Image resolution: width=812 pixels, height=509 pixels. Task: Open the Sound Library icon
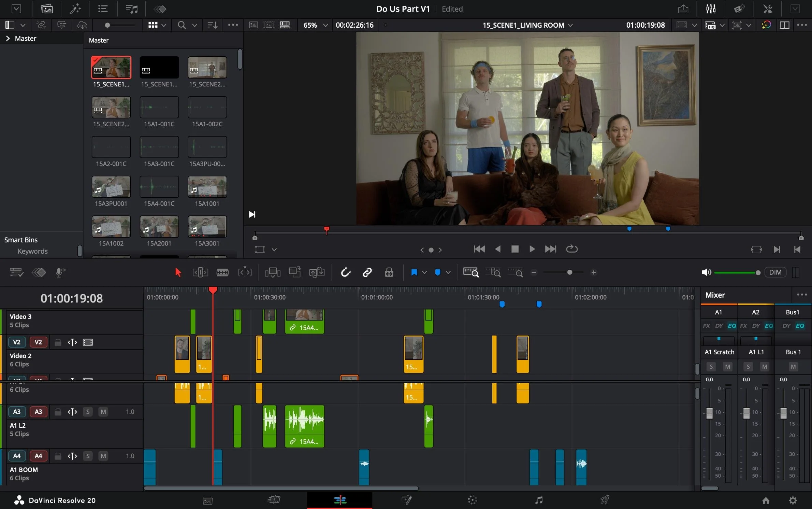coord(131,9)
